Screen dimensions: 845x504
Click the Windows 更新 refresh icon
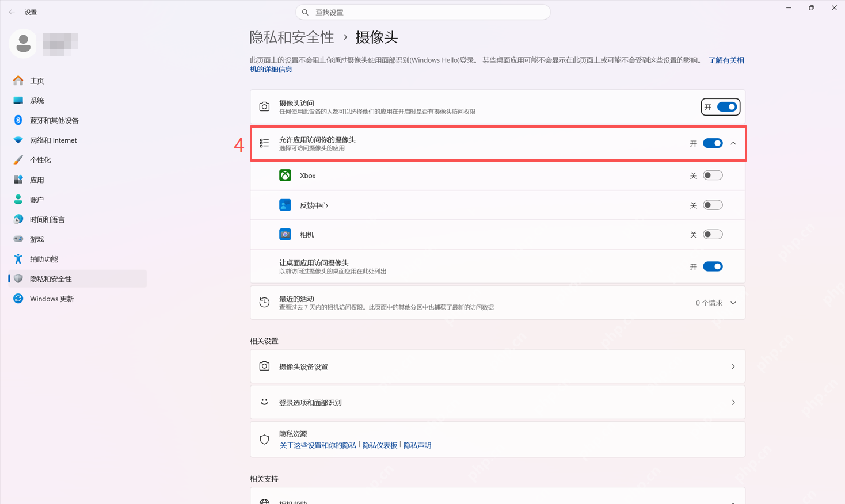18,299
